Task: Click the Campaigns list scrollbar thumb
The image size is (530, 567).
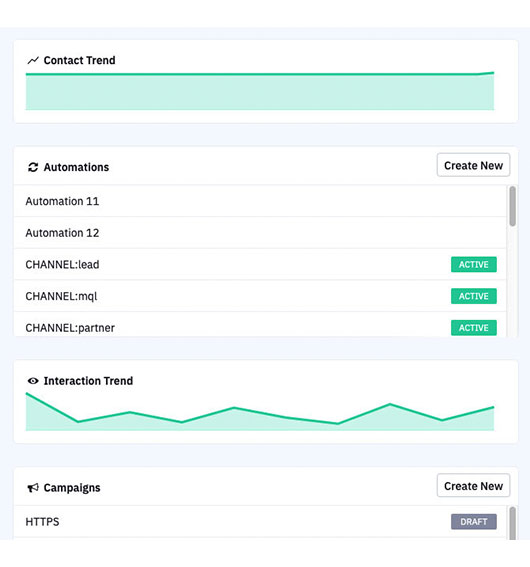Action: [512, 523]
